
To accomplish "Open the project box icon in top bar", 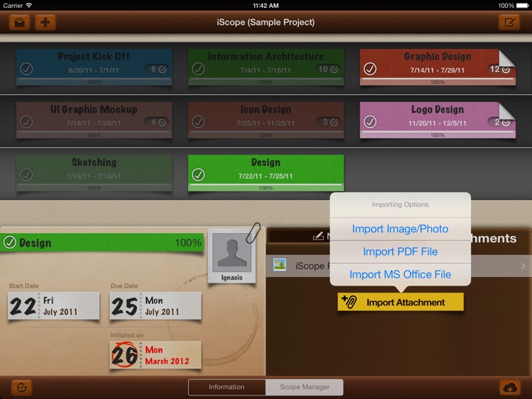I will pyautogui.click(x=19, y=23).
